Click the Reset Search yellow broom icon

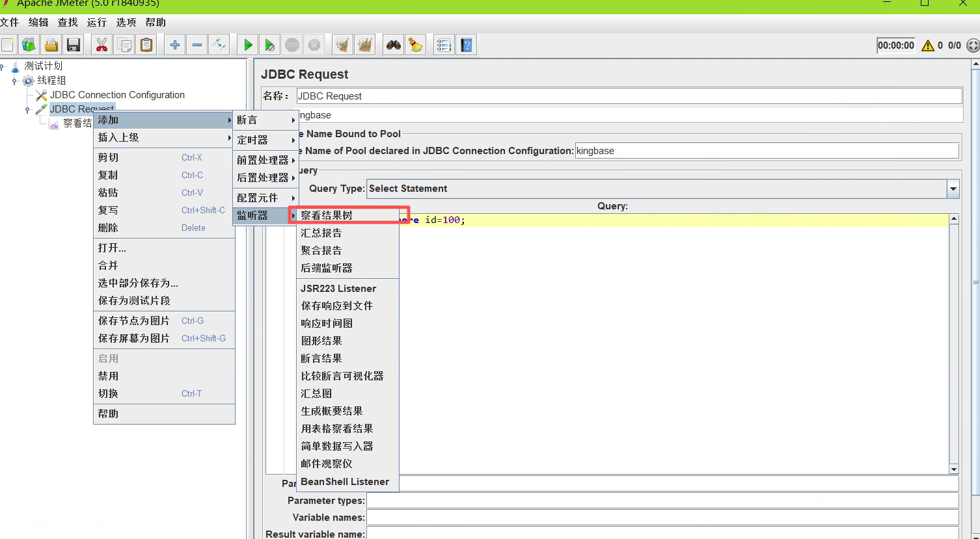415,45
